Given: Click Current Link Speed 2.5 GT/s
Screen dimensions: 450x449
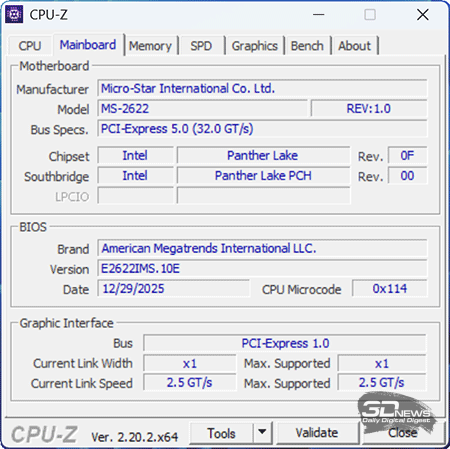Looking at the screenshot, I should tap(190, 383).
